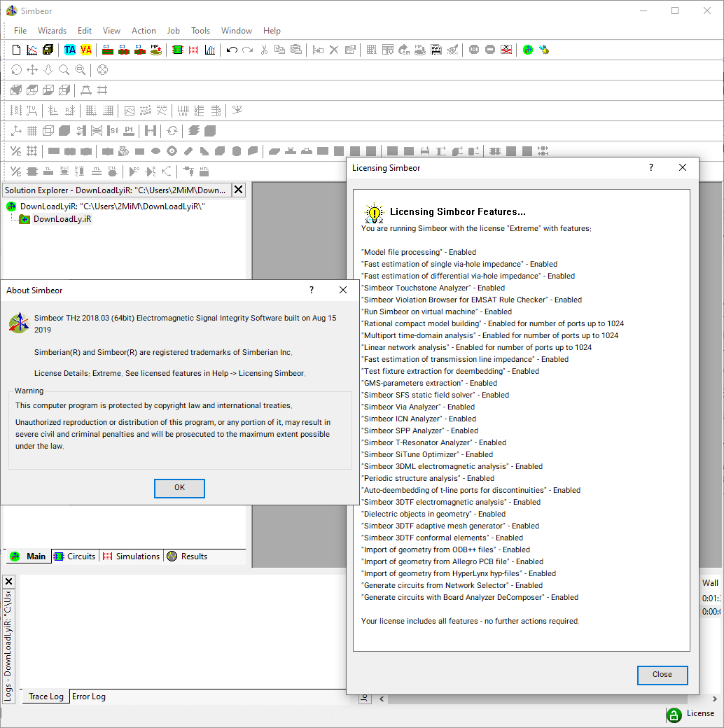Open the Wizards menu

click(x=53, y=31)
